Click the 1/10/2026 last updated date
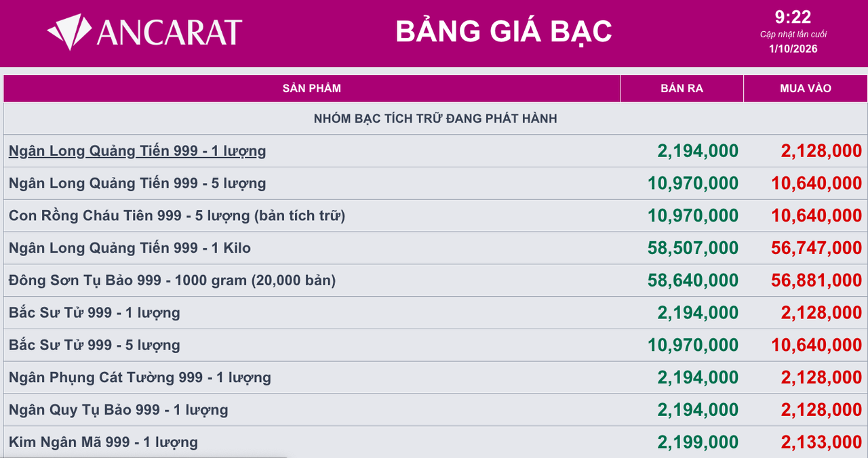 point(793,49)
